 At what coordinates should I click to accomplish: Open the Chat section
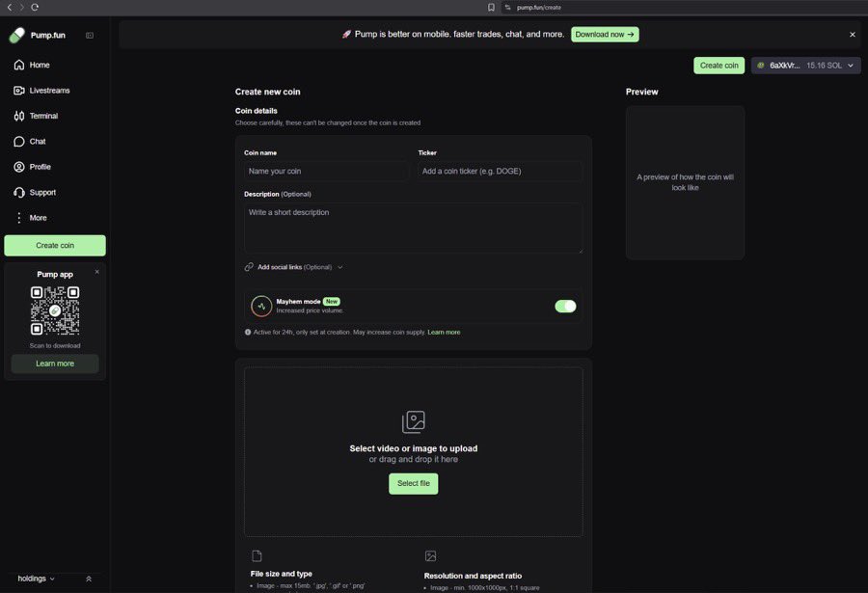[36, 141]
